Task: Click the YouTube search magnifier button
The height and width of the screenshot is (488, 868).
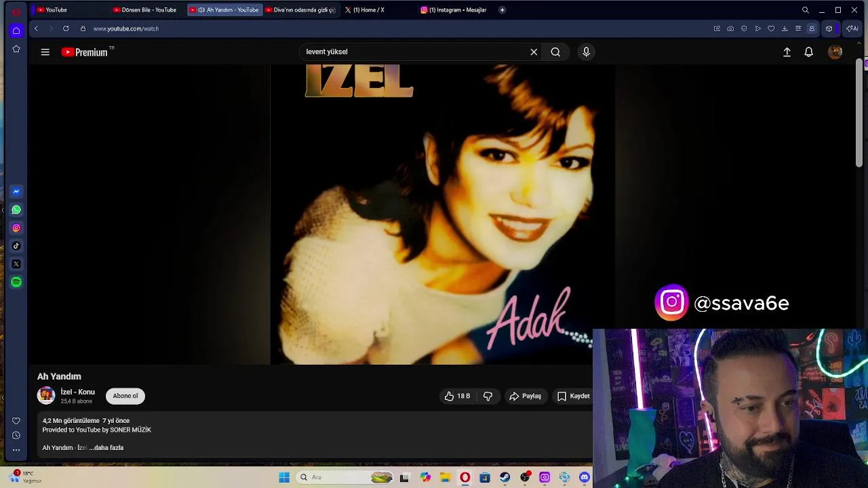Action: click(555, 52)
